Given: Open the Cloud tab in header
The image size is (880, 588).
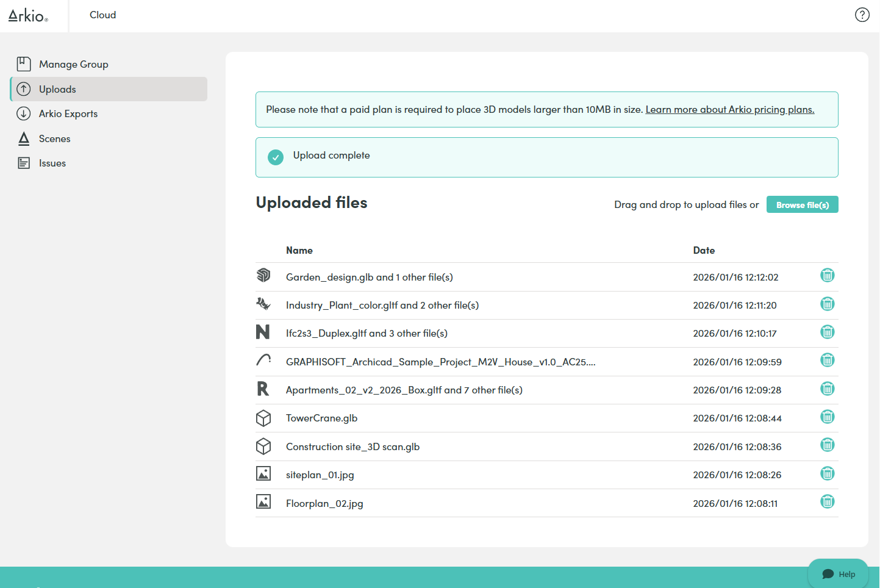Looking at the screenshot, I should click(102, 15).
